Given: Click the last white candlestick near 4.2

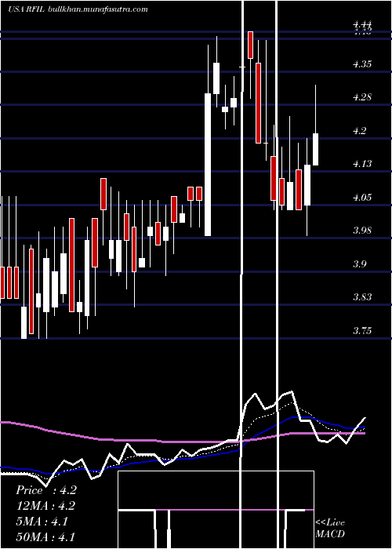Looking at the screenshot, I should [x=316, y=149].
